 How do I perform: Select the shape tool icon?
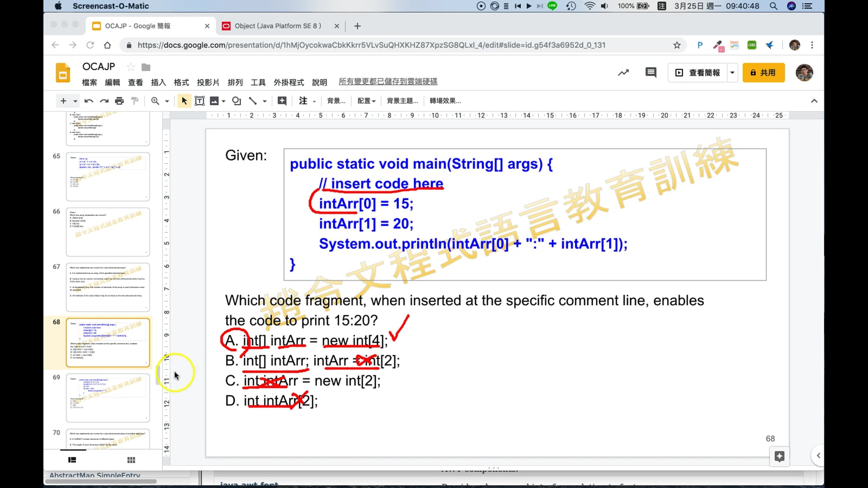236,101
